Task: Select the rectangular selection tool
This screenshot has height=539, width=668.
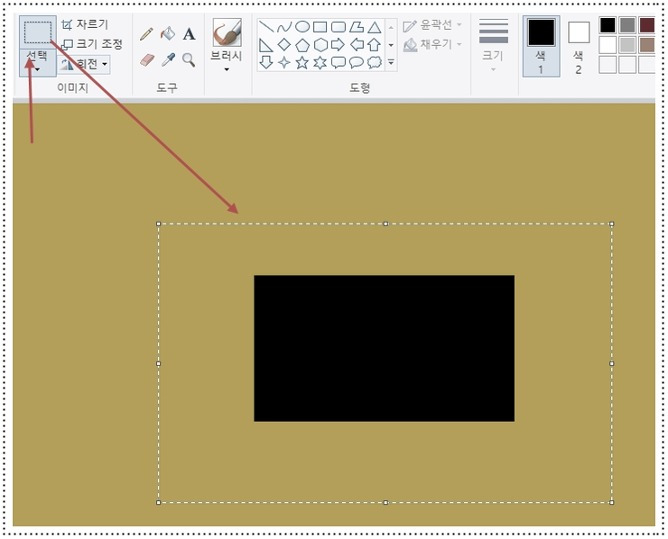Action: point(37,32)
